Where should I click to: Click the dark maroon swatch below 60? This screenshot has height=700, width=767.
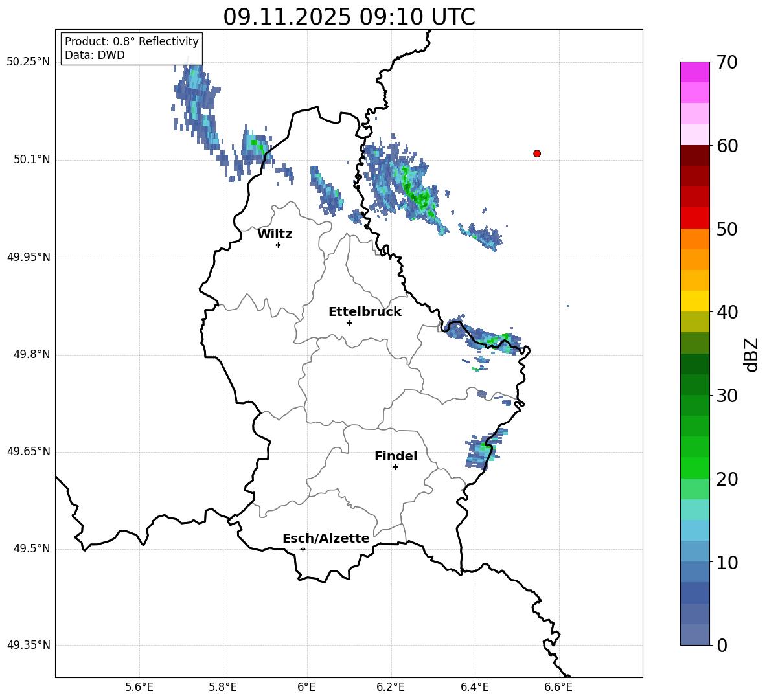(x=694, y=155)
